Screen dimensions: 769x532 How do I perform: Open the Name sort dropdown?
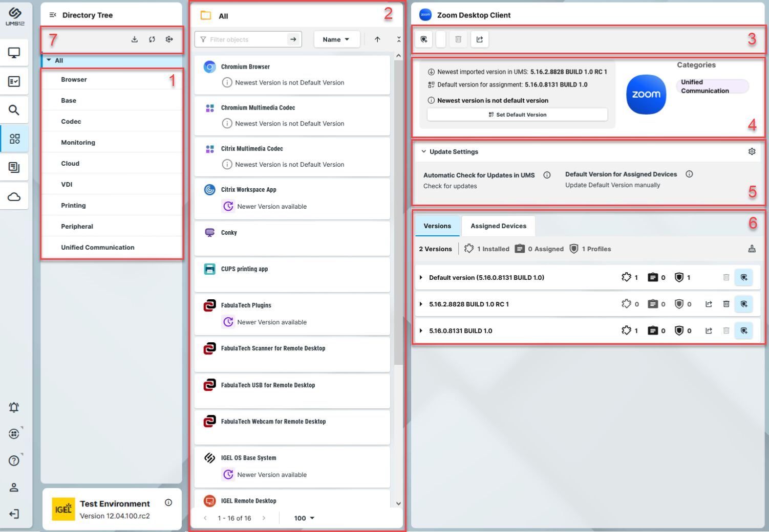tap(336, 39)
